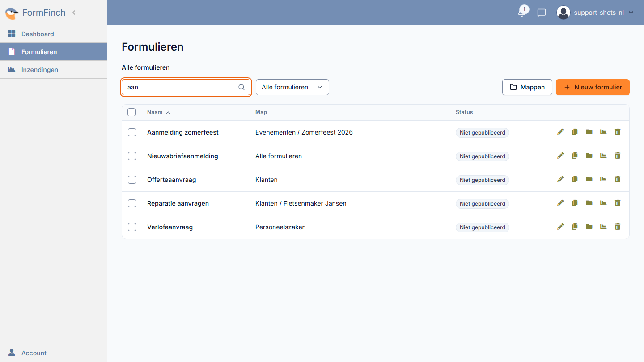The height and width of the screenshot is (362, 644).
Task: Open the Reparatie aanvragen form name
Action: click(x=178, y=203)
